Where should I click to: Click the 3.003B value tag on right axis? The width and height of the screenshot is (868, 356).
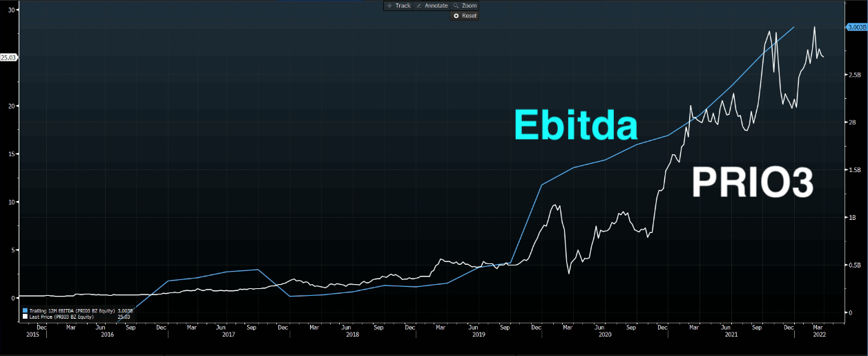coord(857,27)
